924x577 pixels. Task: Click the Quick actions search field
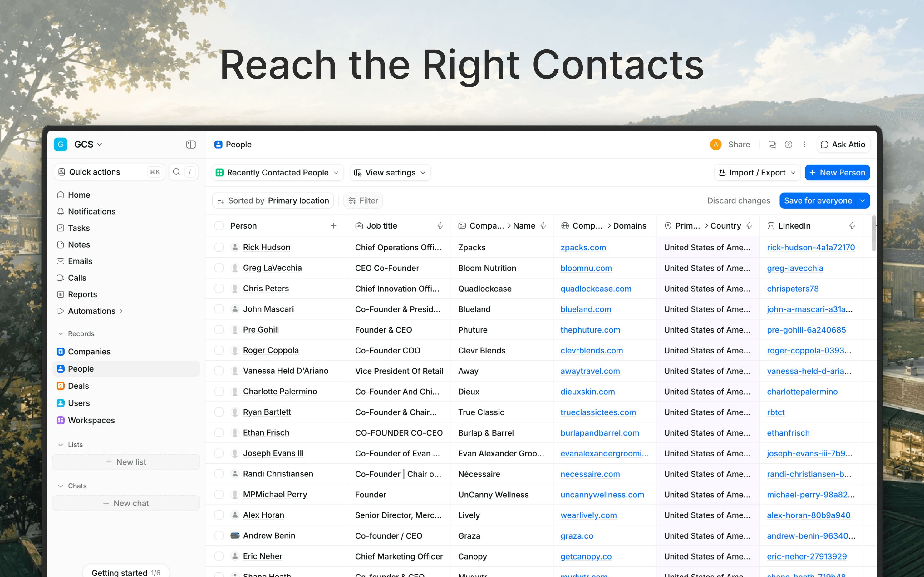point(110,172)
